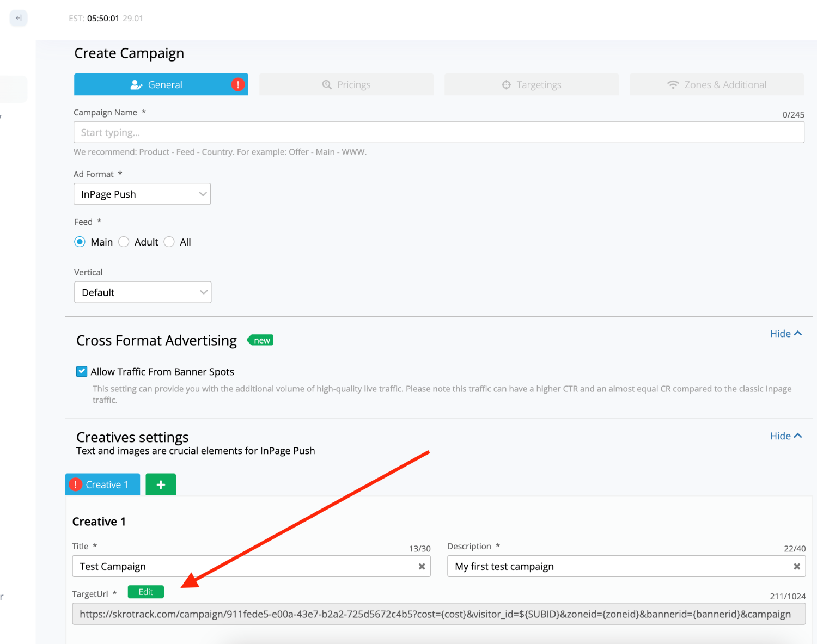Click the 'We recommend: Product - Feed - Country' hint

tap(220, 152)
